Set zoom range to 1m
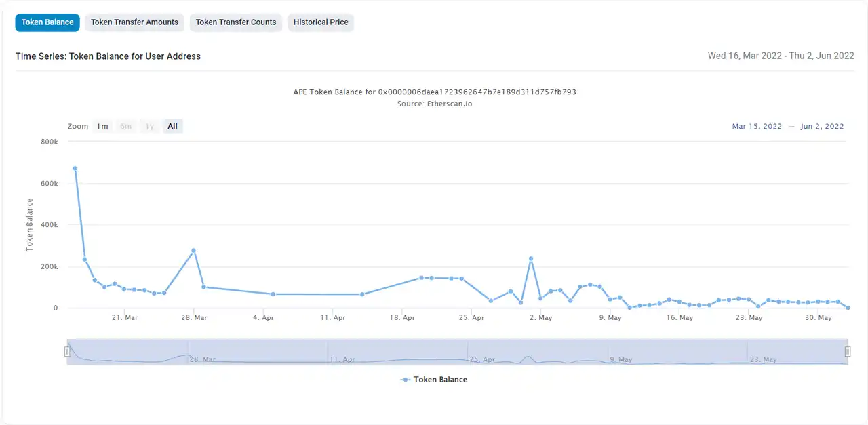The height and width of the screenshot is (425, 868). point(102,126)
